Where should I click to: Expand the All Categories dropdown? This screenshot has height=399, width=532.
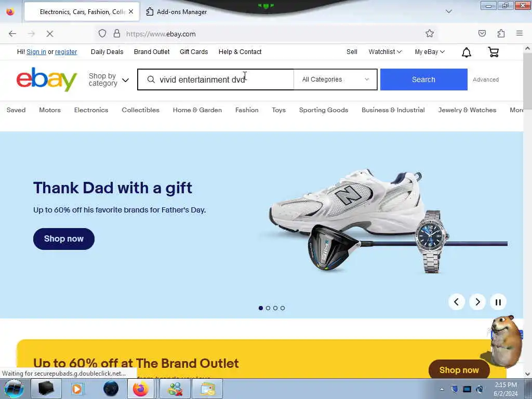click(335, 79)
